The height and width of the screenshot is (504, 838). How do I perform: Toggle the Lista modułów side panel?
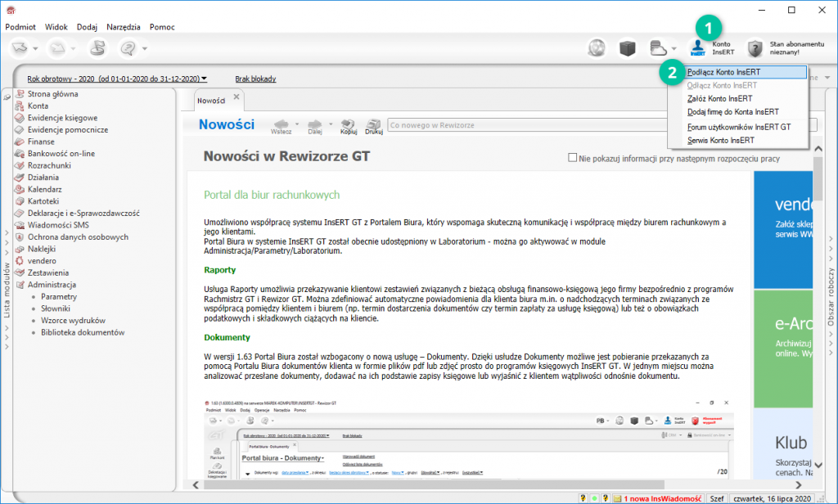pyautogui.click(x=7, y=290)
